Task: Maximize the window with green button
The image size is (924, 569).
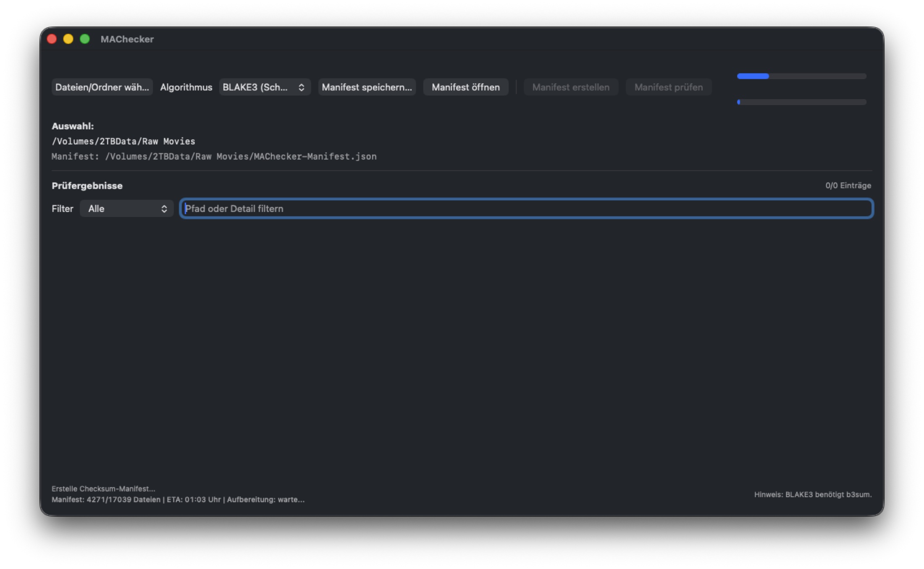Action: coord(85,39)
